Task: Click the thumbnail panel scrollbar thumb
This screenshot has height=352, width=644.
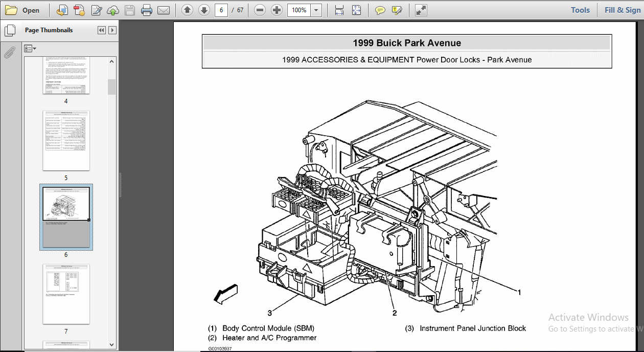Action: click(112, 86)
